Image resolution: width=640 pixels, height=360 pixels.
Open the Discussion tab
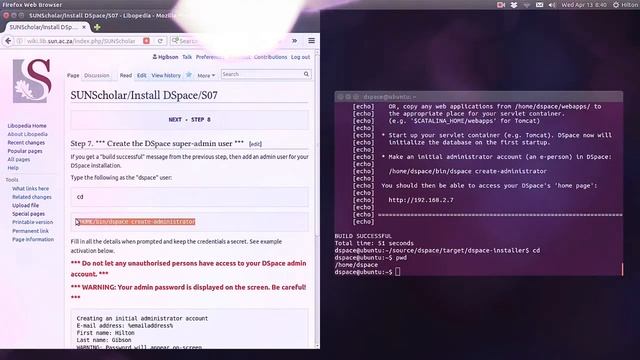coord(97,76)
